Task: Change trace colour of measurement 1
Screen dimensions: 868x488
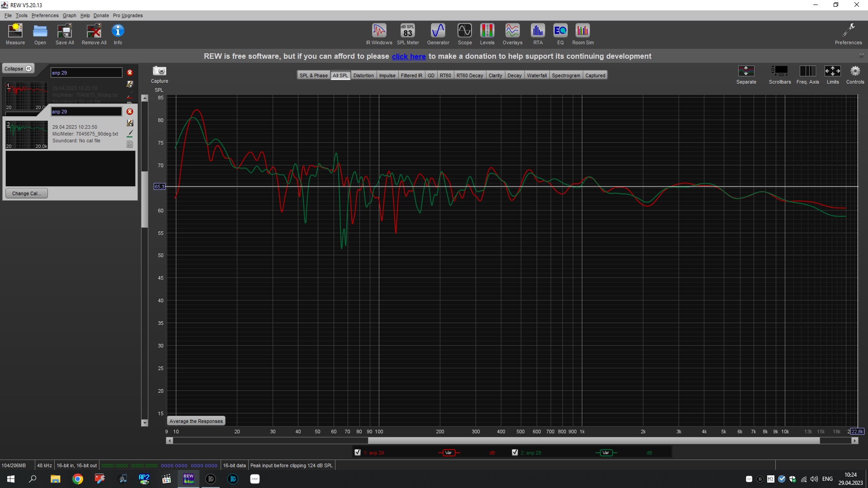Action: coord(130,95)
